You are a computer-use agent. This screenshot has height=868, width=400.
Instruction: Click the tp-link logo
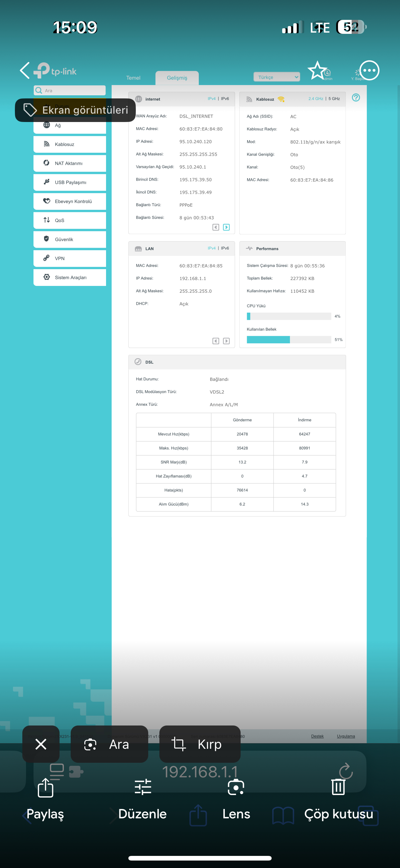(55, 70)
